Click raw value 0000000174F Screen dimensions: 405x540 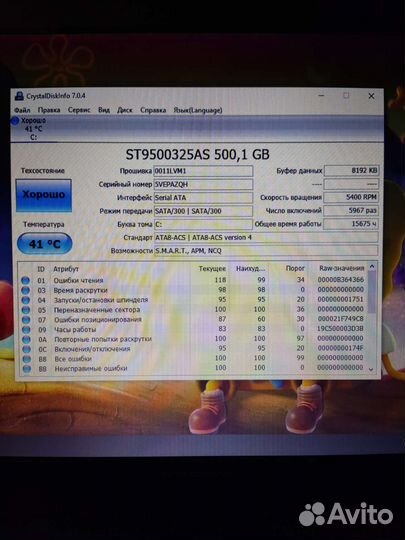(x=340, y=348)
